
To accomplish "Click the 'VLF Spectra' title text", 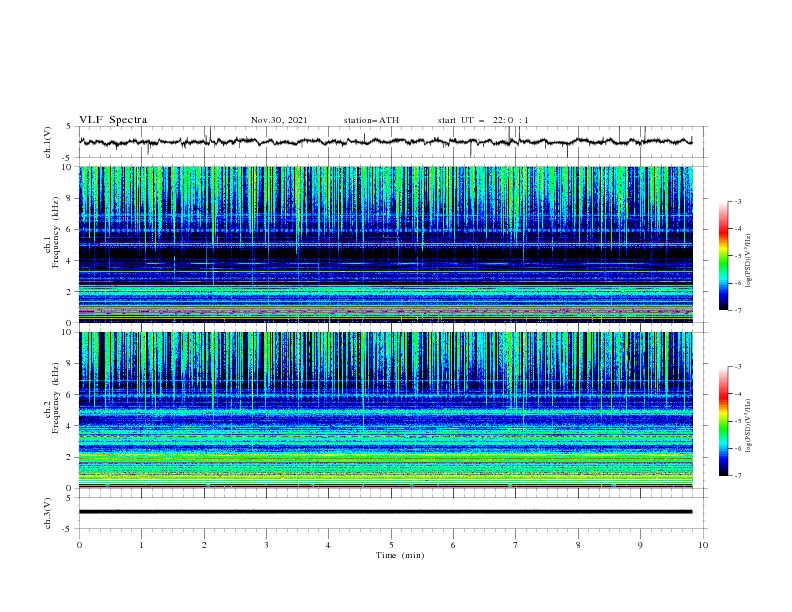I will point(113,120).
